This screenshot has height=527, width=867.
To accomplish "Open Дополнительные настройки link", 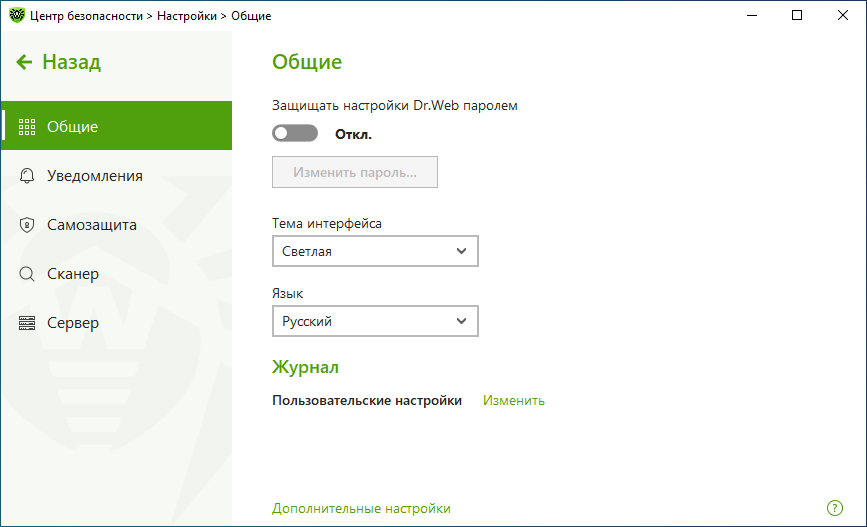I will click(x=361, y=508).
